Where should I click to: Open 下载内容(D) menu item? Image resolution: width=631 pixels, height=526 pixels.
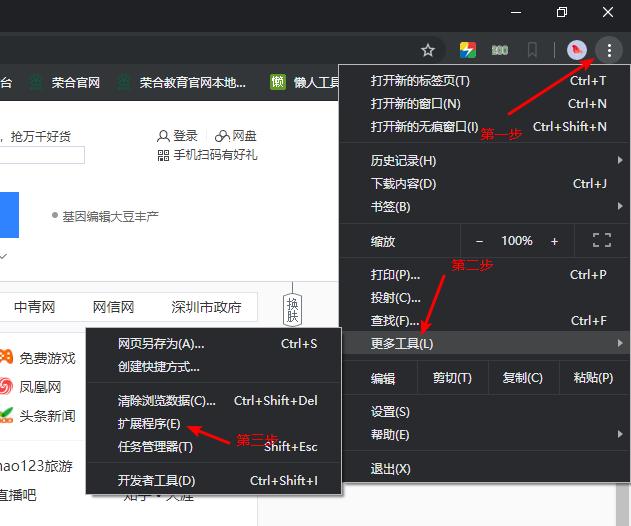point(485,184)
